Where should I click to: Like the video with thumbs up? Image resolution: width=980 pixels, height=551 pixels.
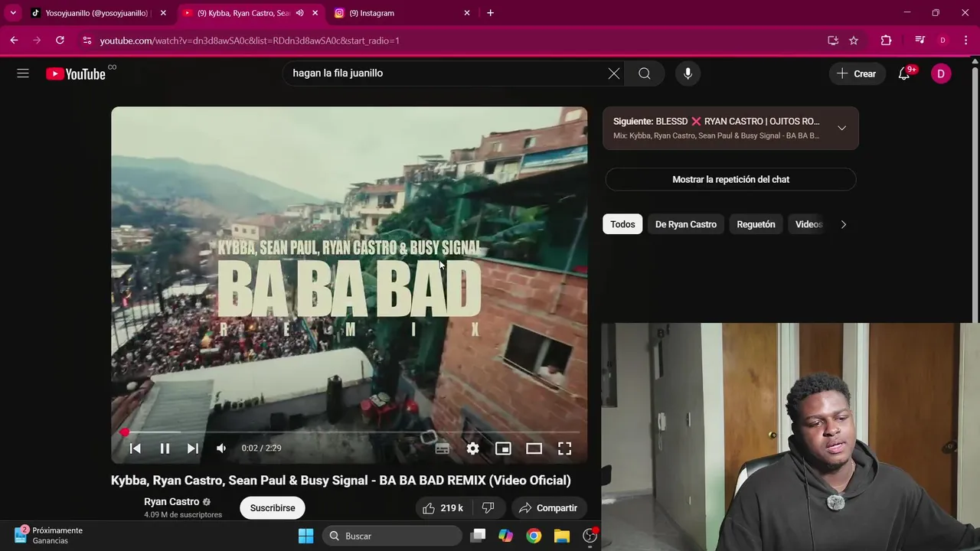pyautogui.click(x=443, y=508)
